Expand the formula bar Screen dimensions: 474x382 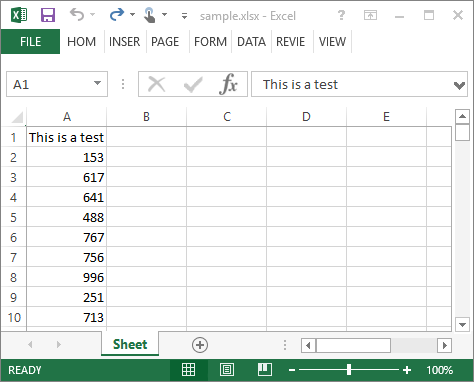tap(459, 85)
